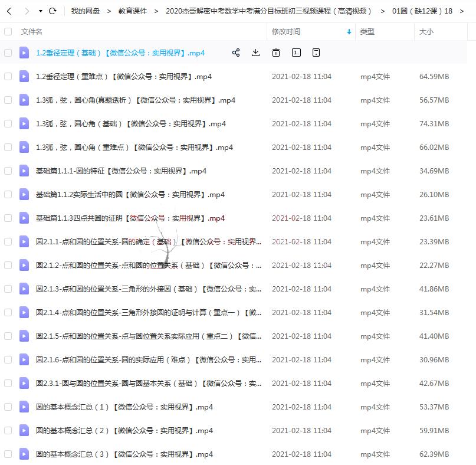Click video icon of 基础篇1.1.1-圆的特征
Screen dimensions: 476x465
(x=24, y=171)
